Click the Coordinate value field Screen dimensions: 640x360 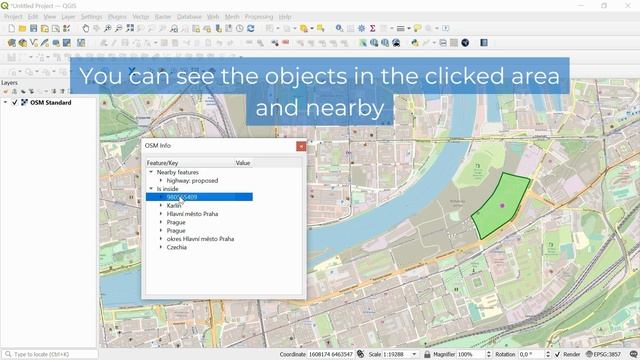(331, 354)
